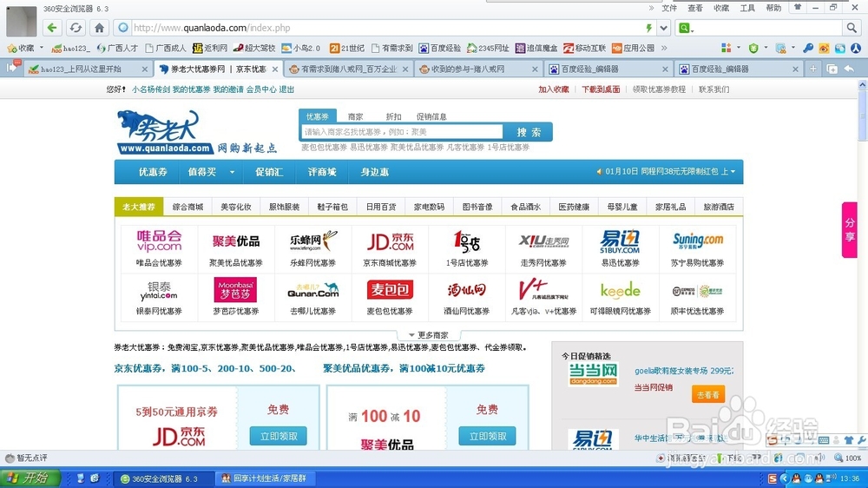Click the 聚美优品 merchant logo

tap(236, 241)
